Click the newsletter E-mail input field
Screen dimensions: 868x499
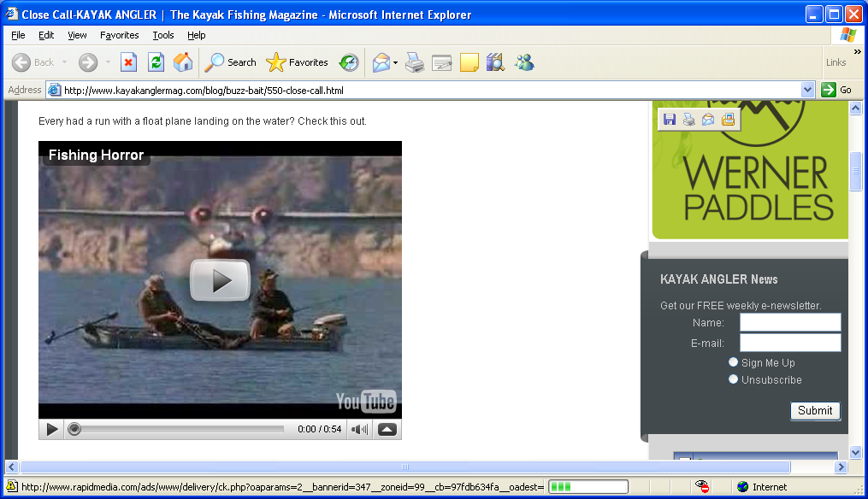789,343
